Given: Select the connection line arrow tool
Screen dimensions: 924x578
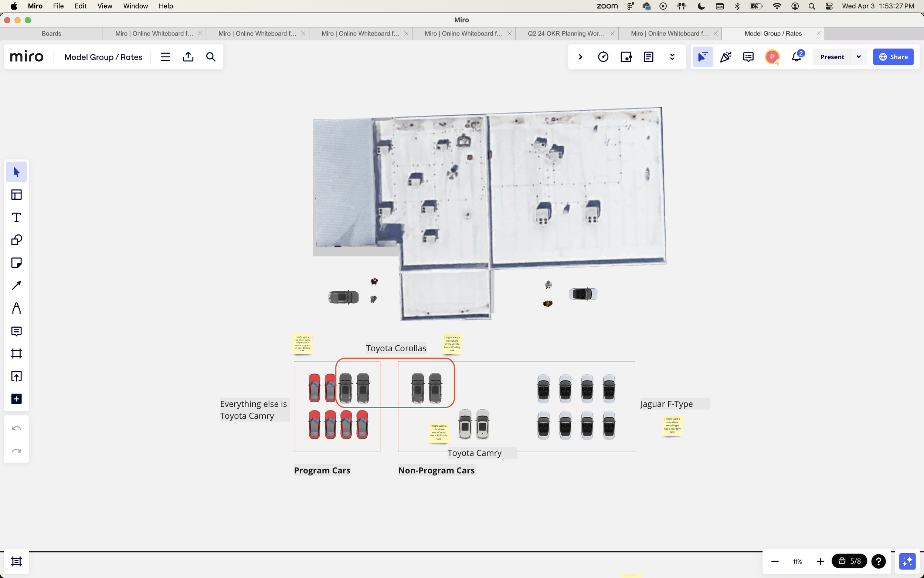Looking at the screenshot, I should coord(16,285).
